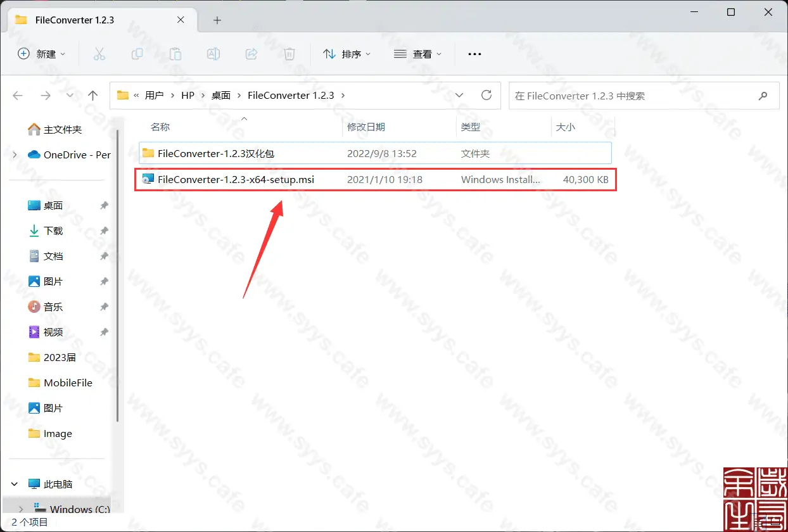Open the See more (...) toolbar menu
This screenshot has width=788, height=532.
[474, 54]
